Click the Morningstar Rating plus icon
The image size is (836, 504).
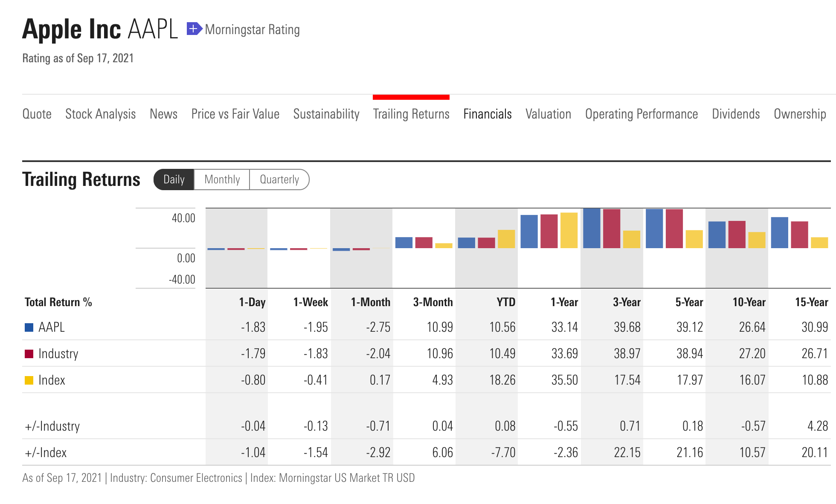click(x=194, y=29)
